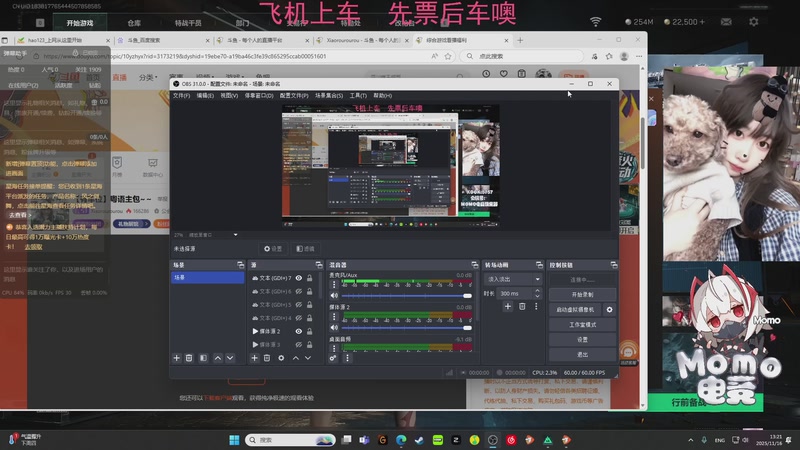Toggle lock on 媒体源 2 source
Viewport: 800px width, 450px height.
309,331
